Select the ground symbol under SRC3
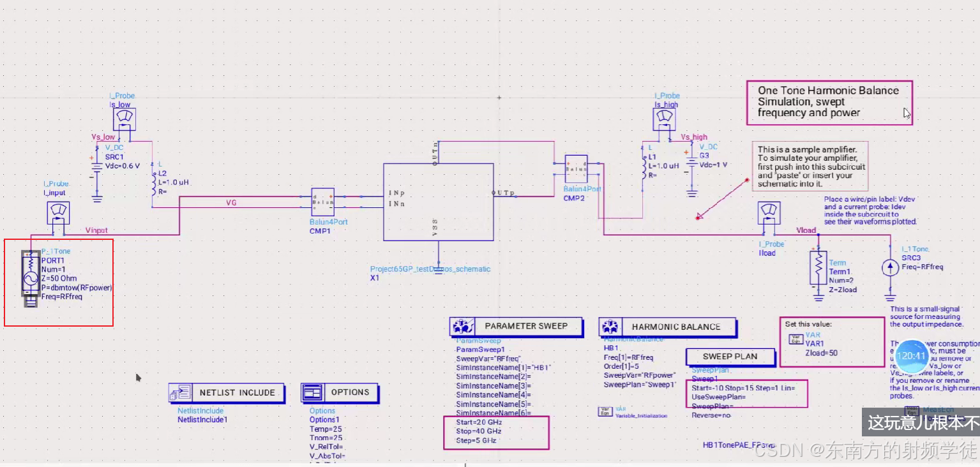 click(890, 297)
